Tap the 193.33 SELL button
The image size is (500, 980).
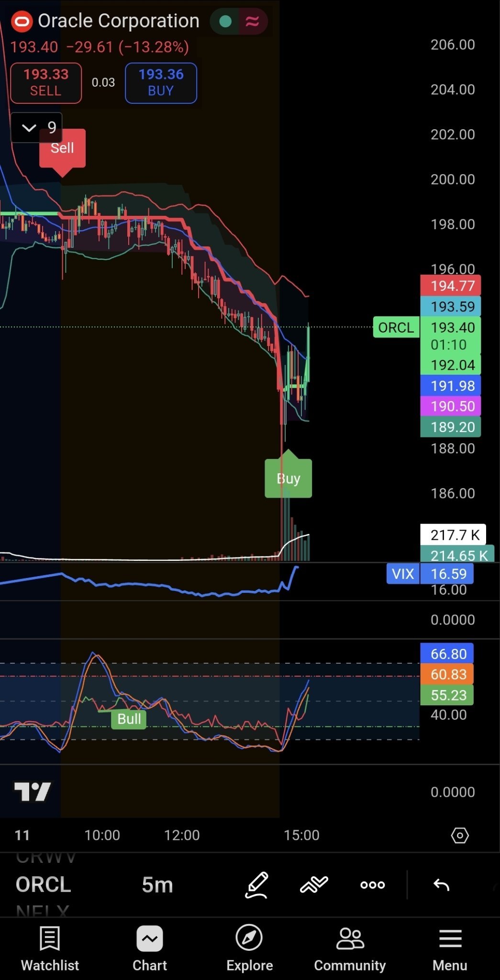(x=46, y=83)
